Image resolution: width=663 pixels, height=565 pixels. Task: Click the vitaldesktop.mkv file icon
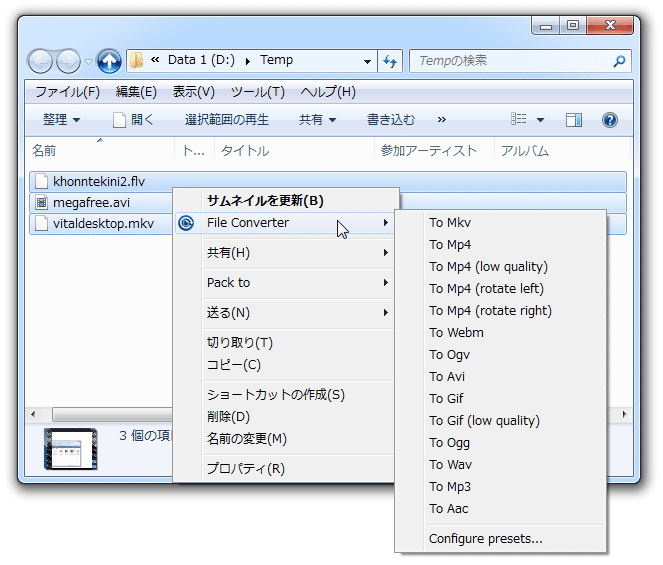pos(41,223)
